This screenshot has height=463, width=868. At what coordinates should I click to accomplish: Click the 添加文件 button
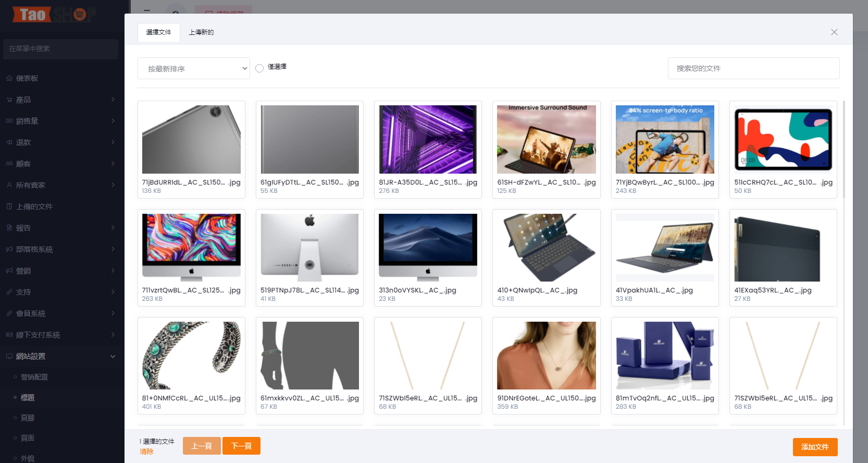(x=815, y=447)
